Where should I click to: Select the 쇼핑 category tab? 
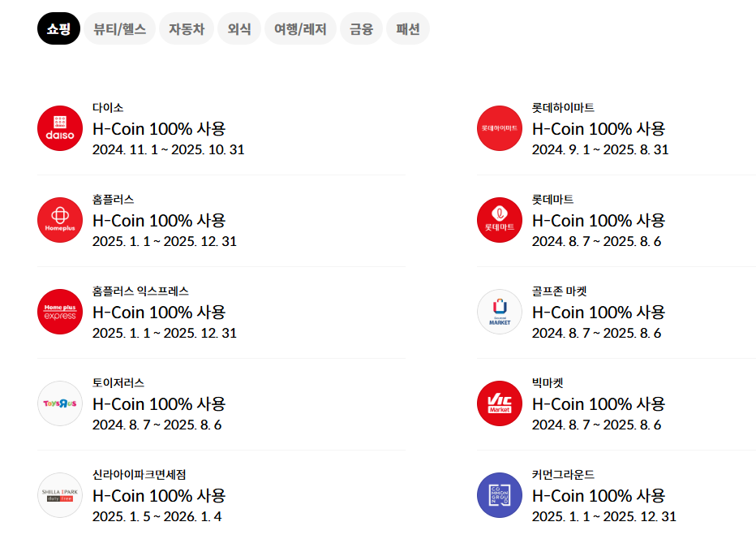(58, 29)
